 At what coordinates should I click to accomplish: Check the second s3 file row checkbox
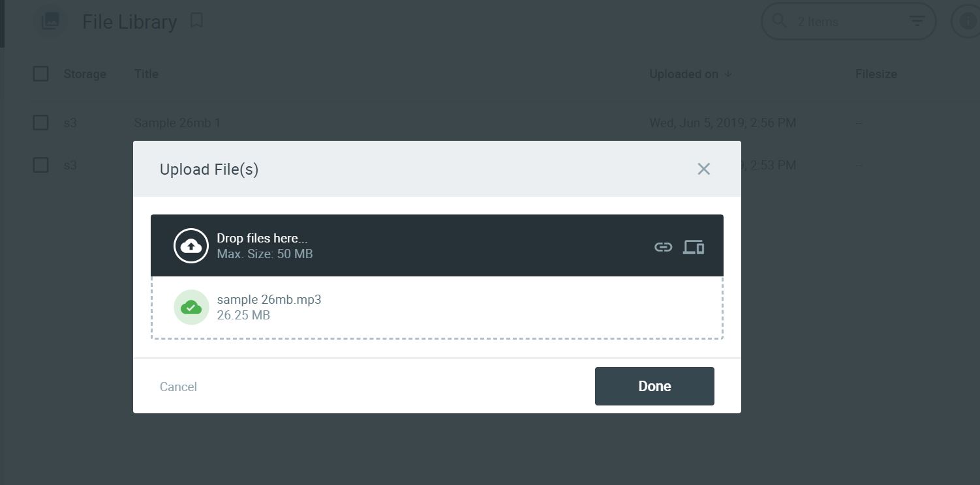point(40,165)
